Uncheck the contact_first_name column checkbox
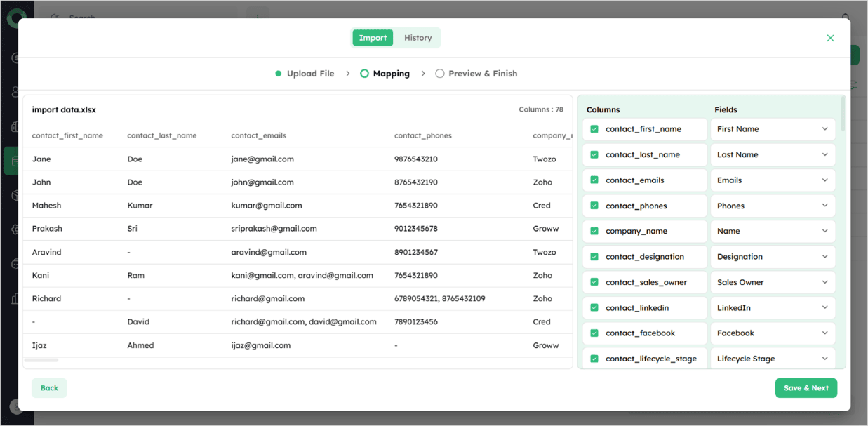This screenshot has height=426, width=868. point(594,129)
